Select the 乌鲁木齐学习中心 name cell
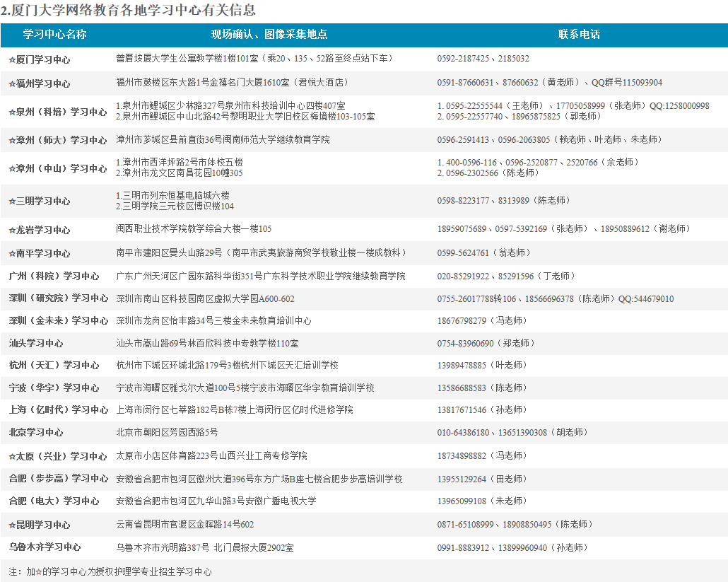Image resolution: width=728 pixels, height=582 pixels. [x=45, y=547]
